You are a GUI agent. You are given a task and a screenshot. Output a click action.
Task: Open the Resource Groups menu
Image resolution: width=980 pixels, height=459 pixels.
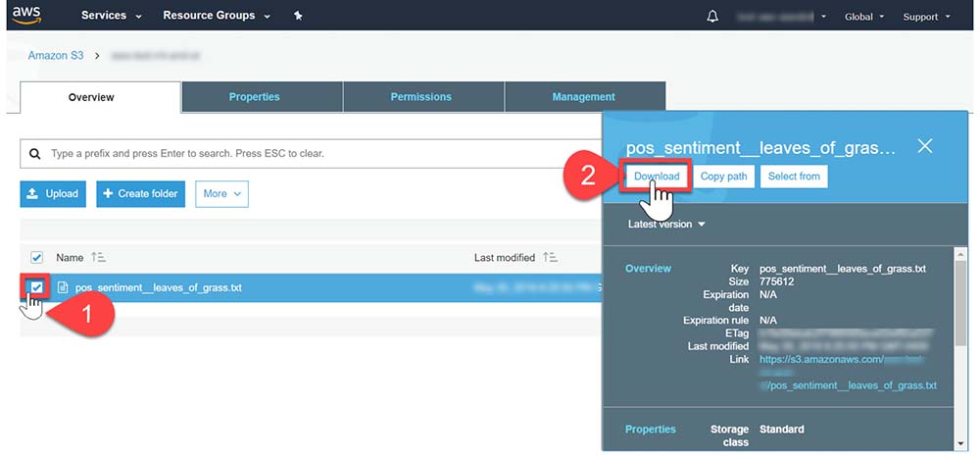coord(217,15)
